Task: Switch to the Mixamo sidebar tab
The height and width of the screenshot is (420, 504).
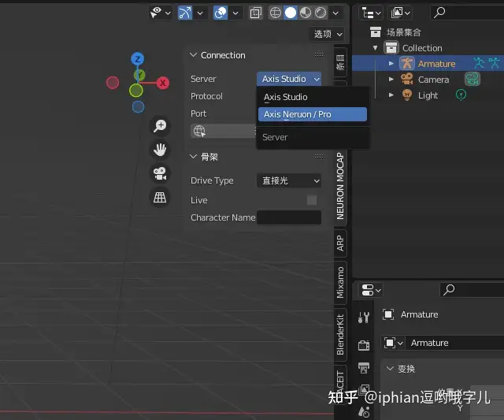Action: [x=340, y=282]
